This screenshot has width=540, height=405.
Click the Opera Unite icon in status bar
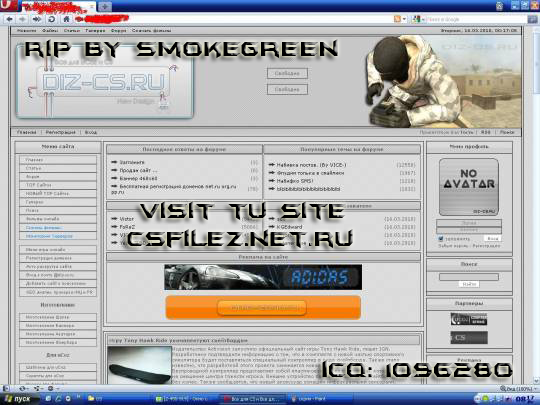[37, 388]
